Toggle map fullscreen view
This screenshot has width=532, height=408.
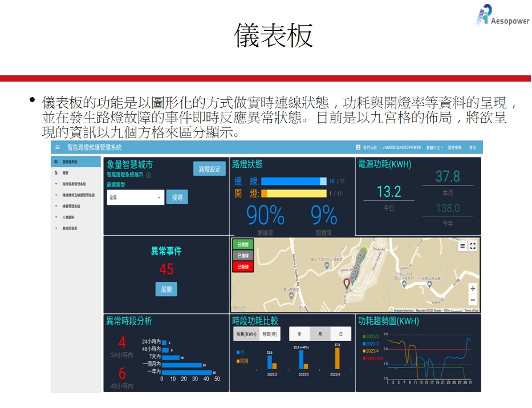click(473, 246)
